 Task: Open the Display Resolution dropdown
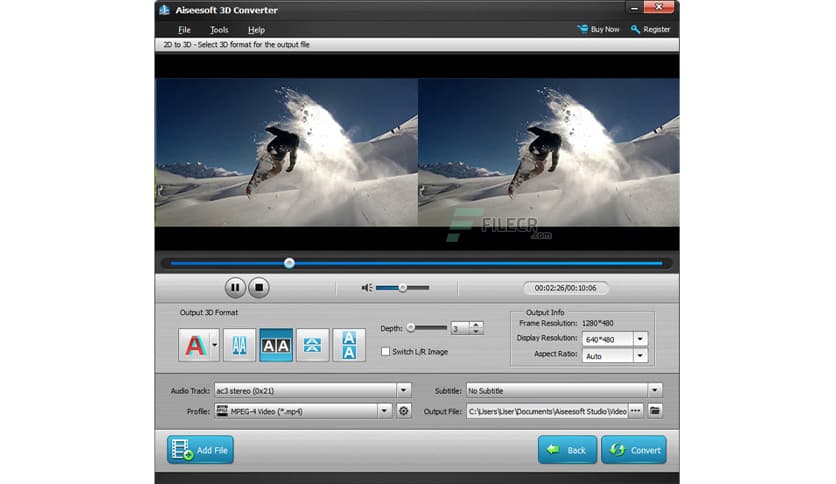click(x=640, y=339)
